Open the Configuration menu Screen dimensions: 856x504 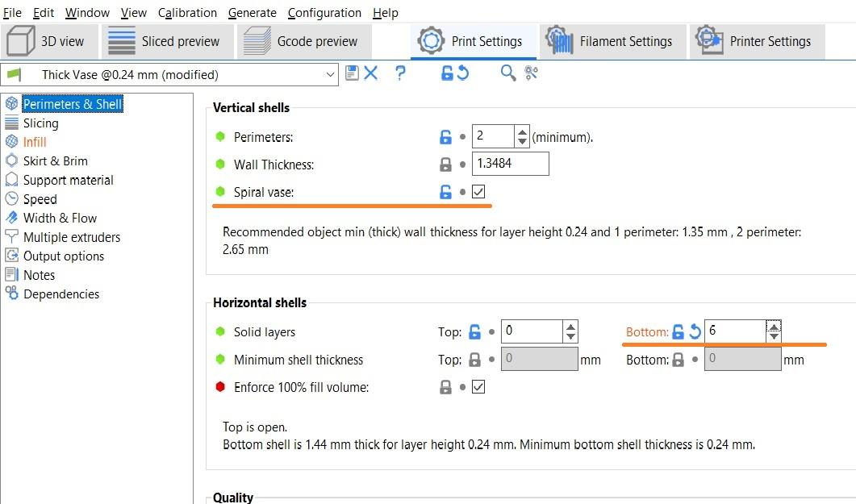(x=324, y=13)
